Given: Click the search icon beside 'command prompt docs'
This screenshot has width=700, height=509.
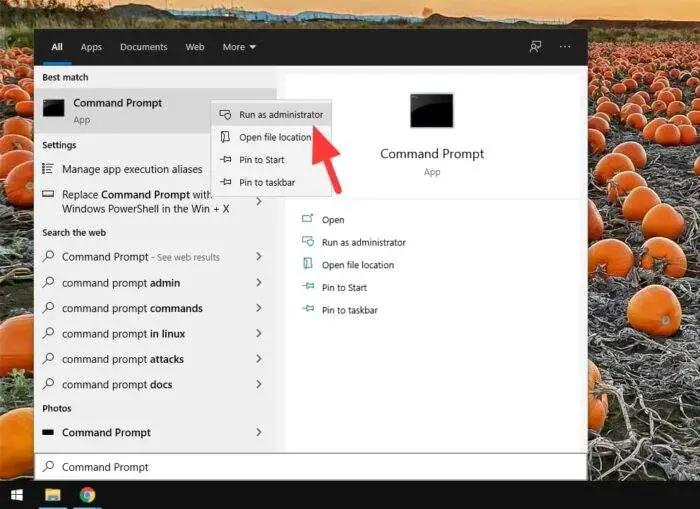Looking at the screenshot, I should tap(48, 384).
